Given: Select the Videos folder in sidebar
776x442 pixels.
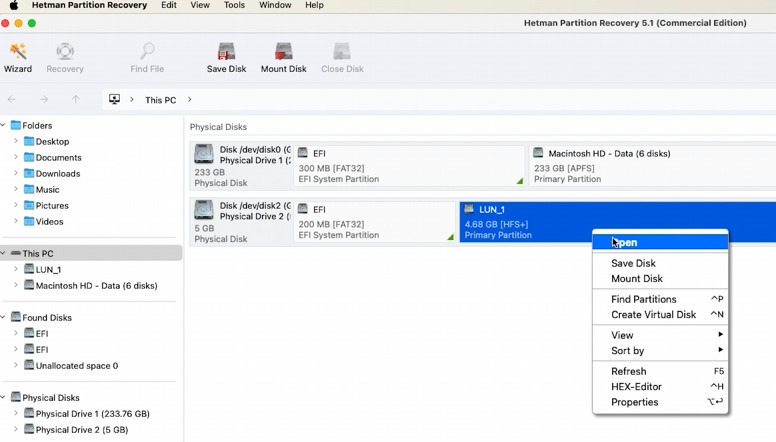Looking at the screenshot, I should 49,221.
